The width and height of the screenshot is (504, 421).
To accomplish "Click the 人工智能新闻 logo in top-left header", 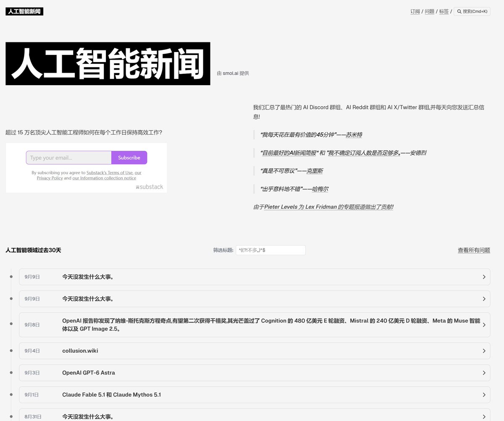I will pyautogui.click(x=24, y=11).
